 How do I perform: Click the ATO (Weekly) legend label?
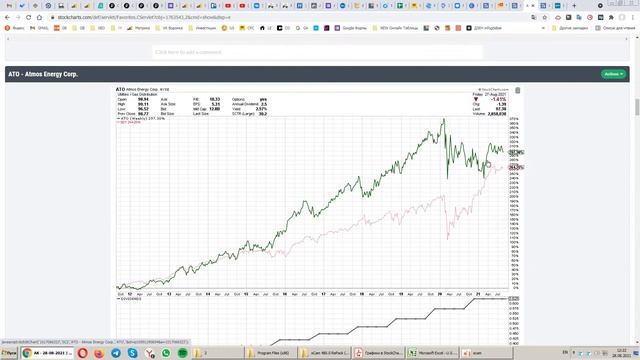(141, 118)
